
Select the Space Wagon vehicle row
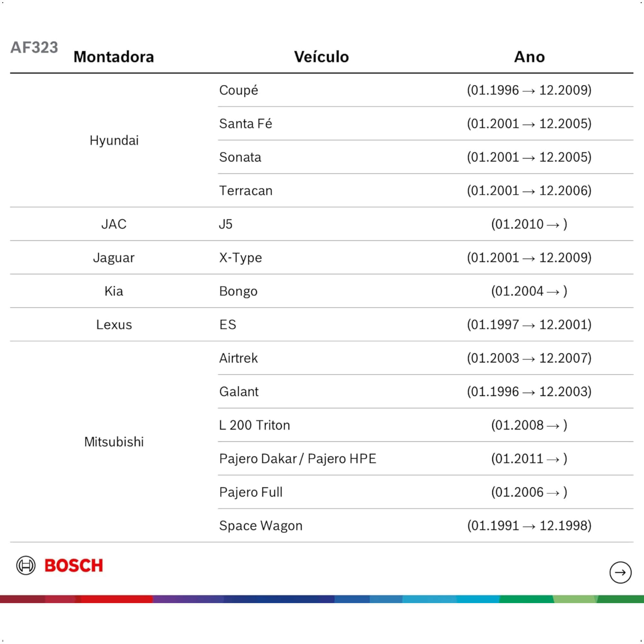425,526
